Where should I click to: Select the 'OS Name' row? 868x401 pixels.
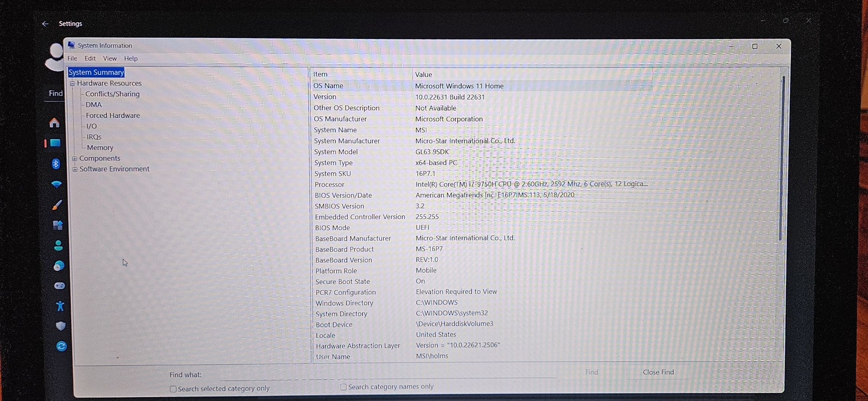482,86
